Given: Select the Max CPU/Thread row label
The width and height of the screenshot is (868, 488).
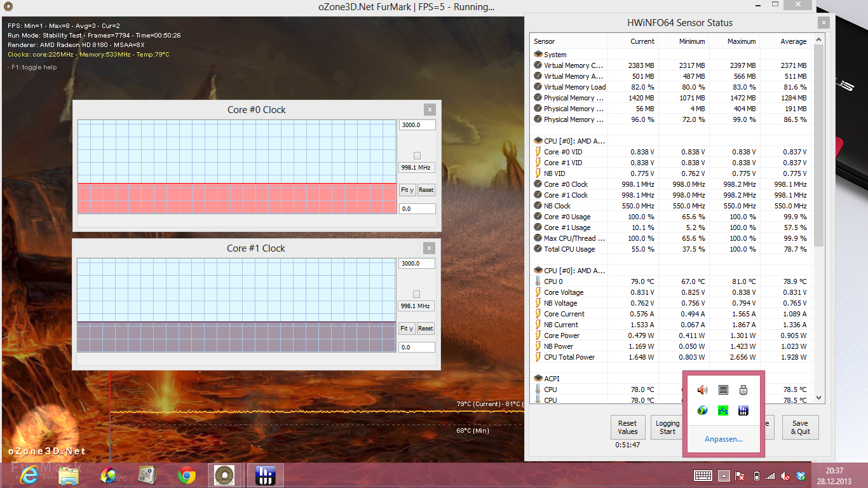Looking at the screenshot, I should (x=574, y=238).
